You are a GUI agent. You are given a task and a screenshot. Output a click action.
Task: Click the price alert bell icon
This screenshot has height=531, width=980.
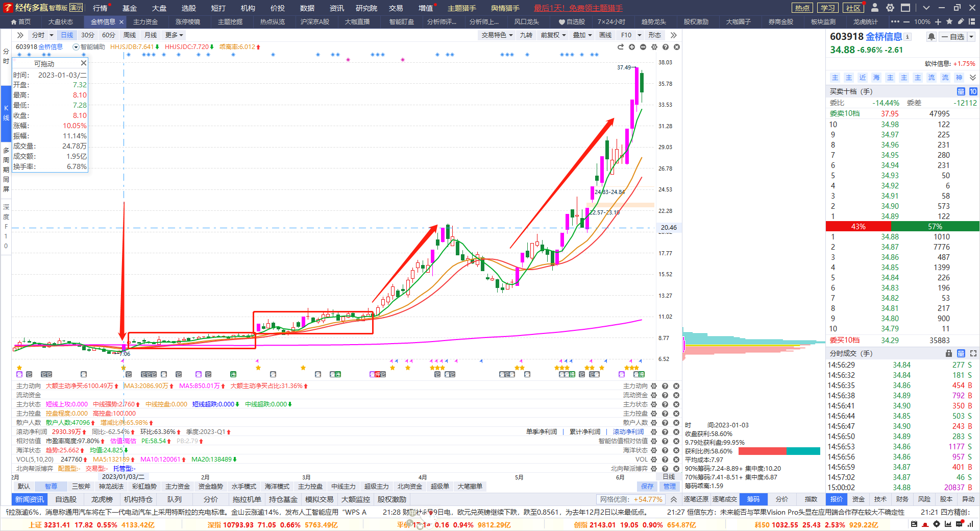coord(932,37)
